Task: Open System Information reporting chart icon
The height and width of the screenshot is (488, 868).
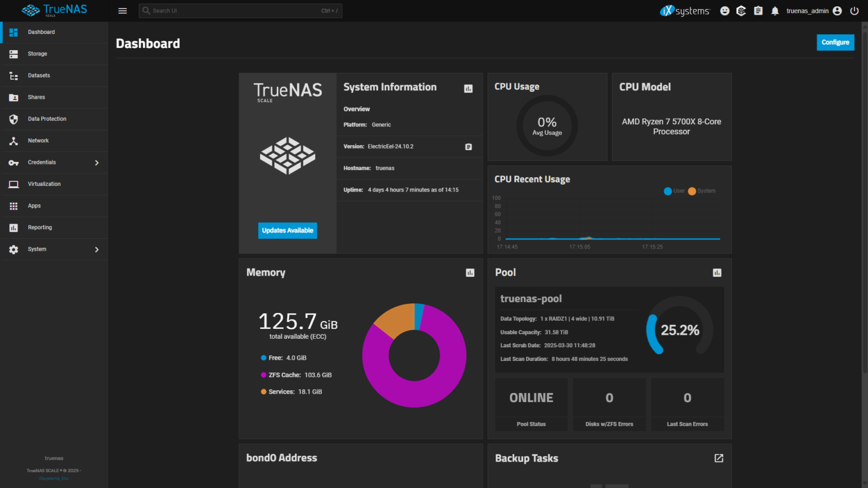Action: point(468,88)
